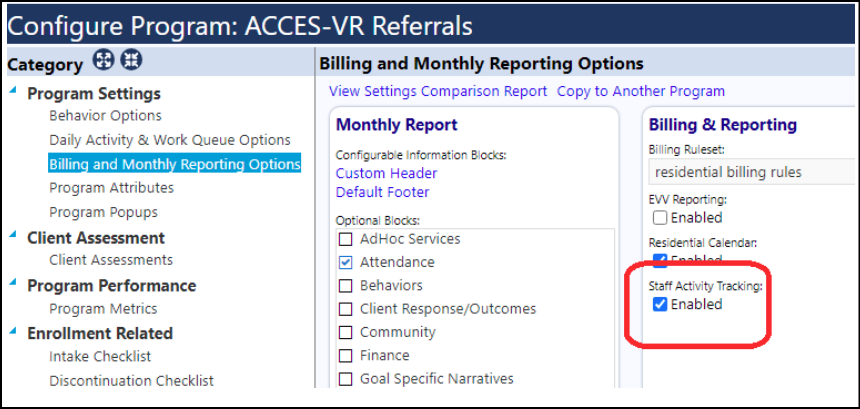The height and width of the screenshot is (409, 860).
Task: Tick the Behaviors checkbox
Action: pyautogui.click(x=346, y=286)
